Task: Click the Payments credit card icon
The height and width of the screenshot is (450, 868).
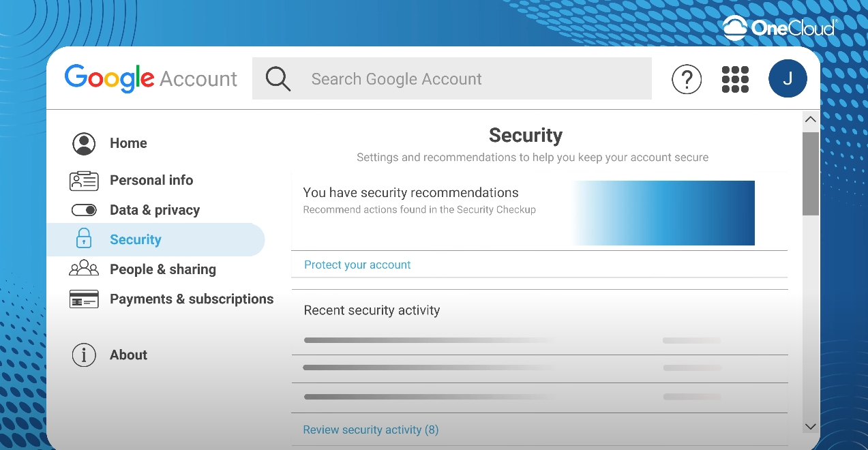Action: pyautogui.click(x=84, y=299)
